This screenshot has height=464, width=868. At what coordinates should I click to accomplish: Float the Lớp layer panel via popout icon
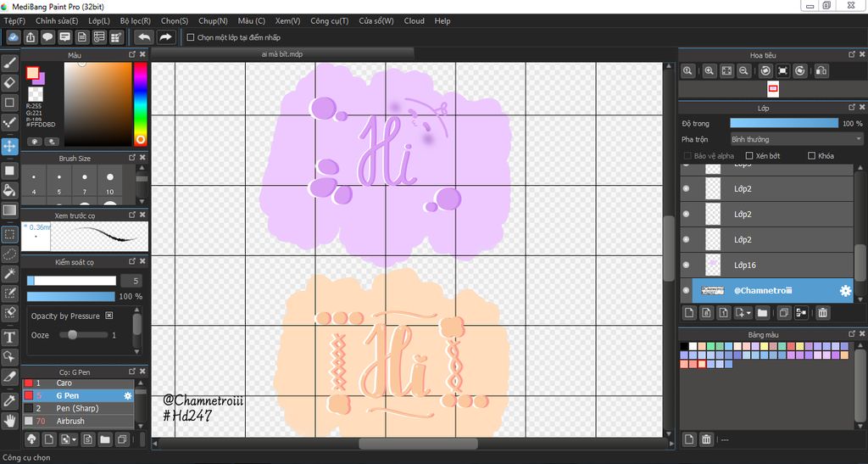(851, 108)
